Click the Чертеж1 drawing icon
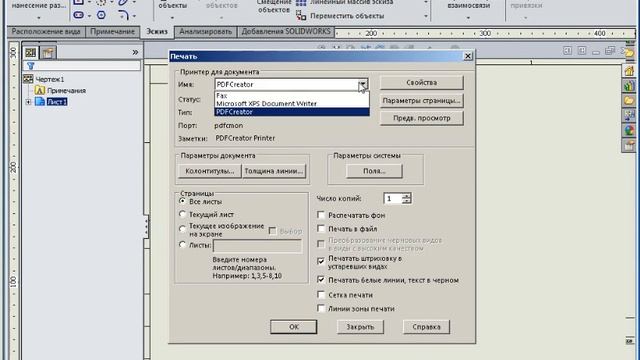The image size is (640, 360). tap(28, 79)
